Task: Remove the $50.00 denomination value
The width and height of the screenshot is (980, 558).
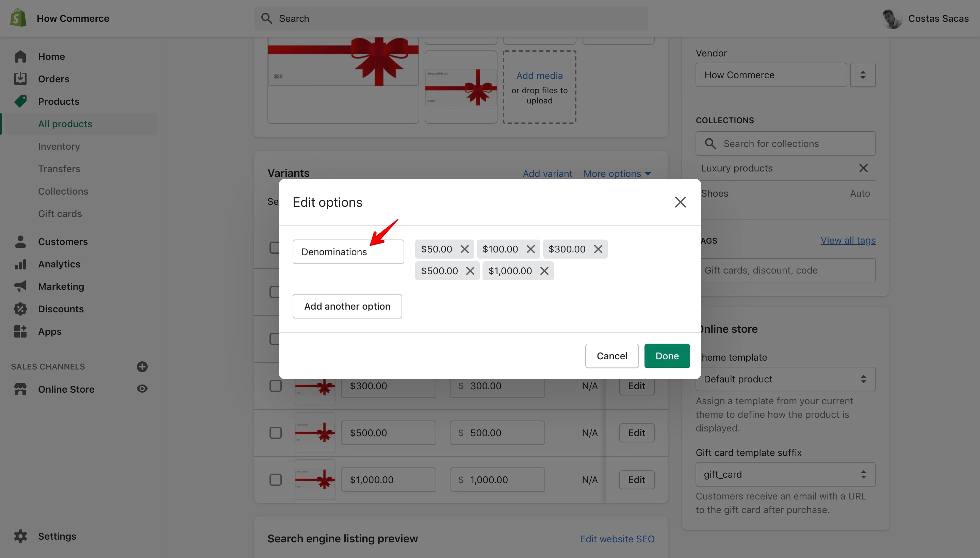Action: point(464,249)
